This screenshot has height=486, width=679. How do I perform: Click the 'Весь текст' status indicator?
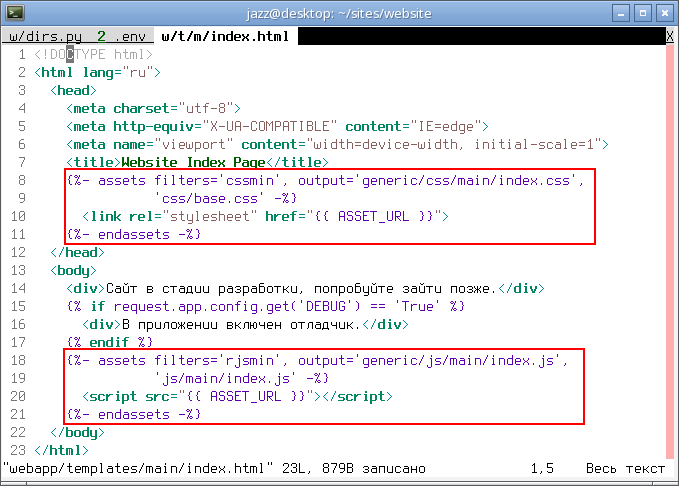point(625,469)
